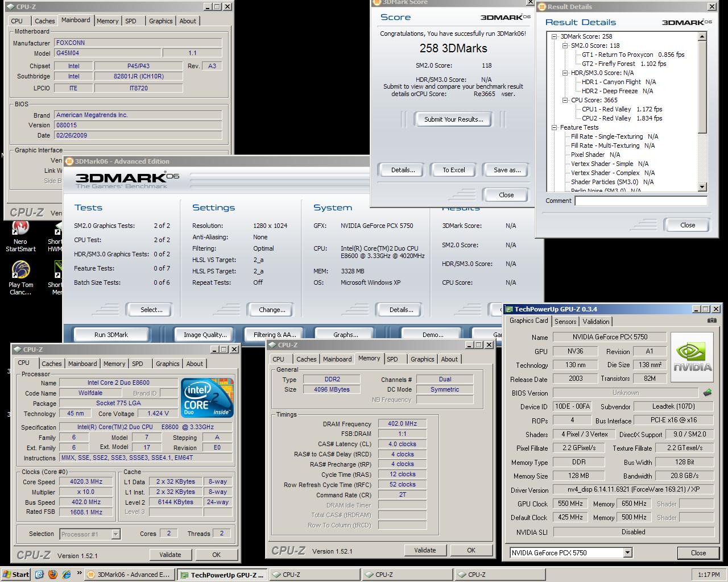Click the Demo button in 3DMark06

click(x=433, y=335)
